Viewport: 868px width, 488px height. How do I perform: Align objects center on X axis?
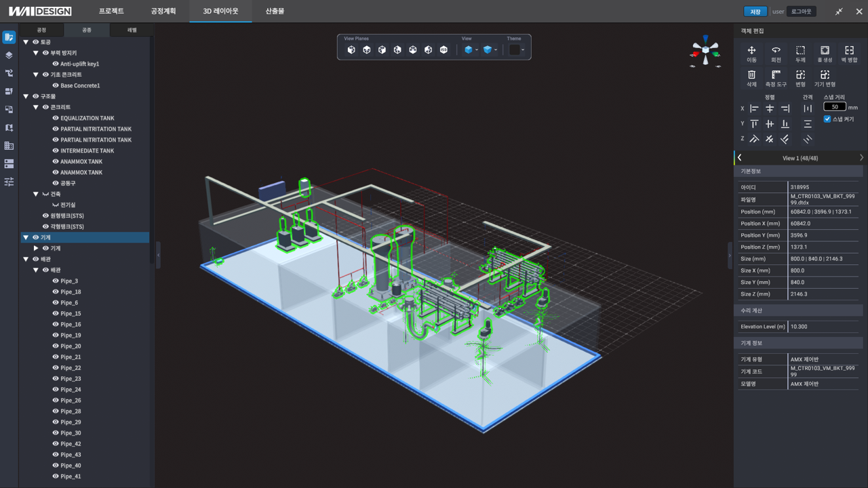tap(770, 108)
